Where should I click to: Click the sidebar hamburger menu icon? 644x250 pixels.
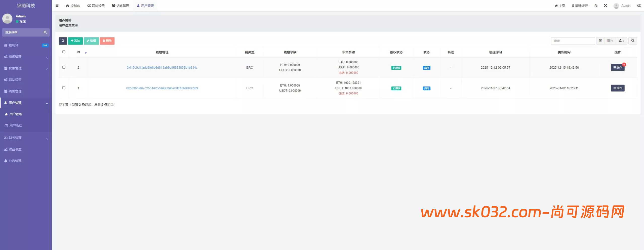pyautogui.click(x=57, y=6)
